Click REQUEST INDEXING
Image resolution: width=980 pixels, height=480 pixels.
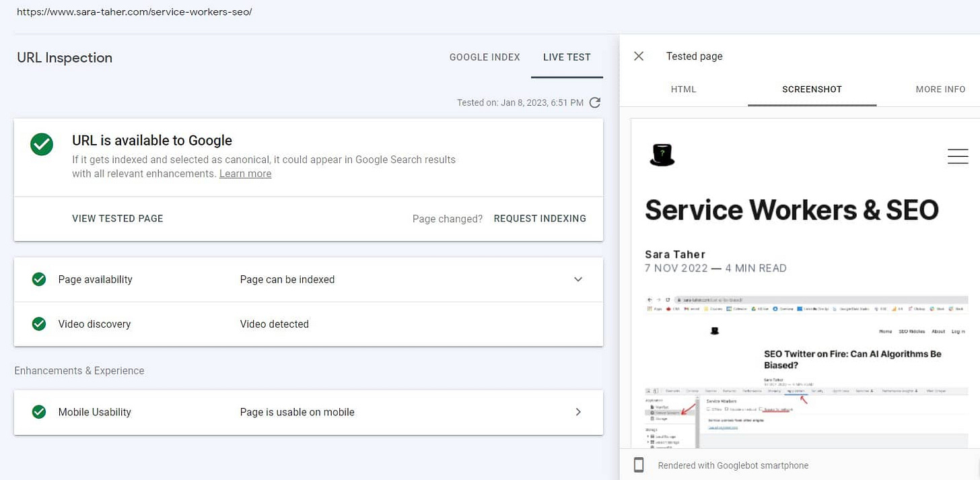coord(540,218)
